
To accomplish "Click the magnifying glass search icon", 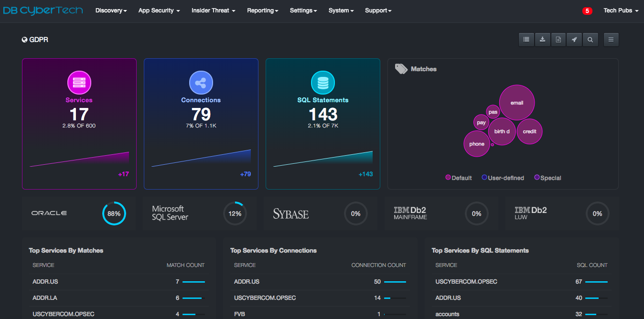I will [590, 40].
